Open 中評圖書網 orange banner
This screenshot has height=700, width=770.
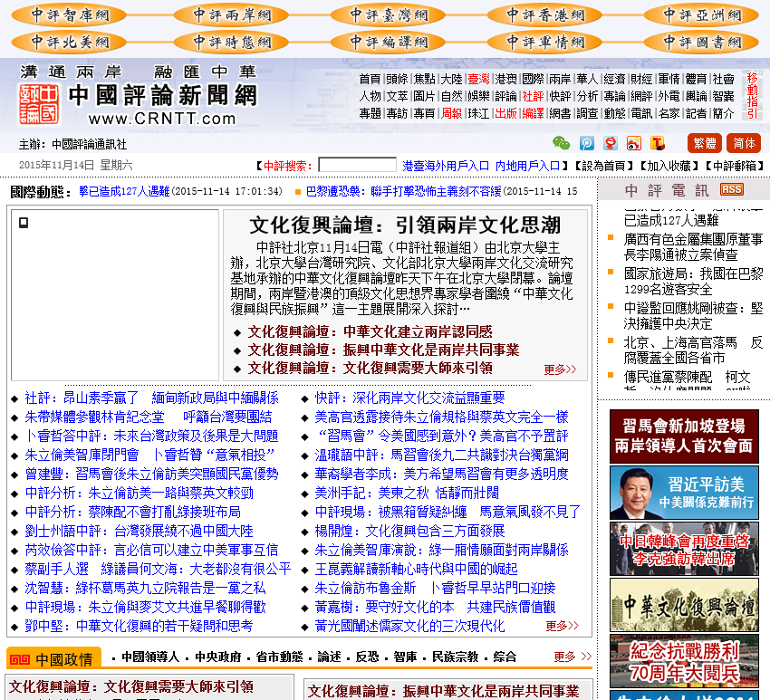pyautogui.click(x=701, y=43)
